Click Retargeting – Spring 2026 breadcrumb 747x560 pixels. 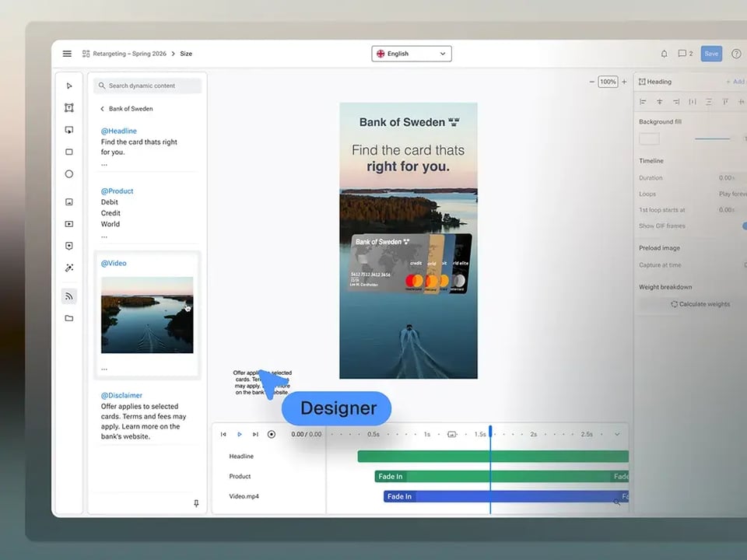124,54
